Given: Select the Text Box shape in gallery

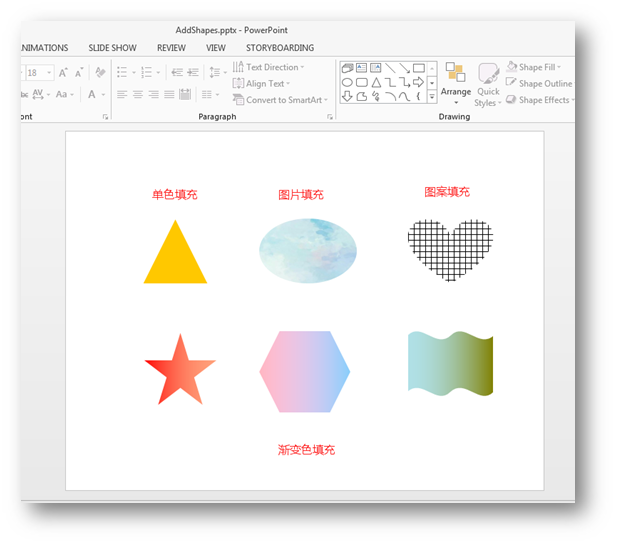Looking at the screenshot, I should (x=361, y=68).
